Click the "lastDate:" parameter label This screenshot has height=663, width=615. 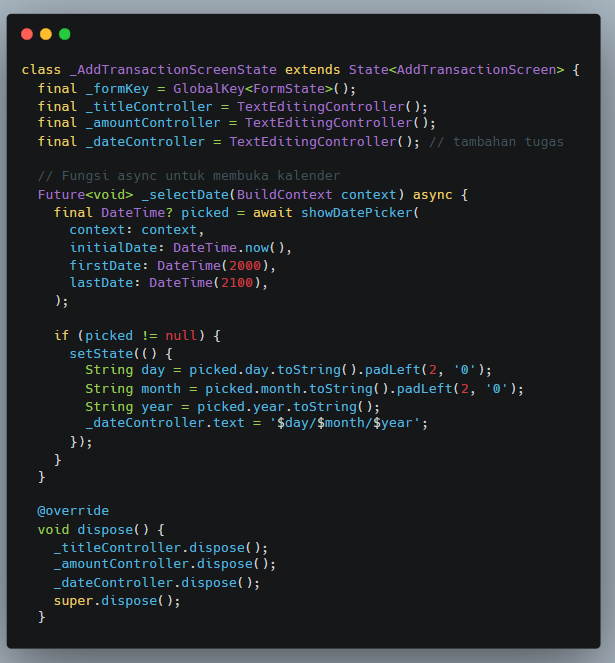(x=105, y=282)
